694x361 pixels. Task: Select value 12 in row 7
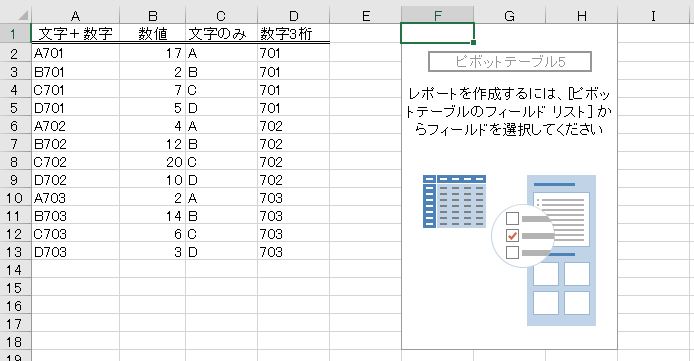152,144
